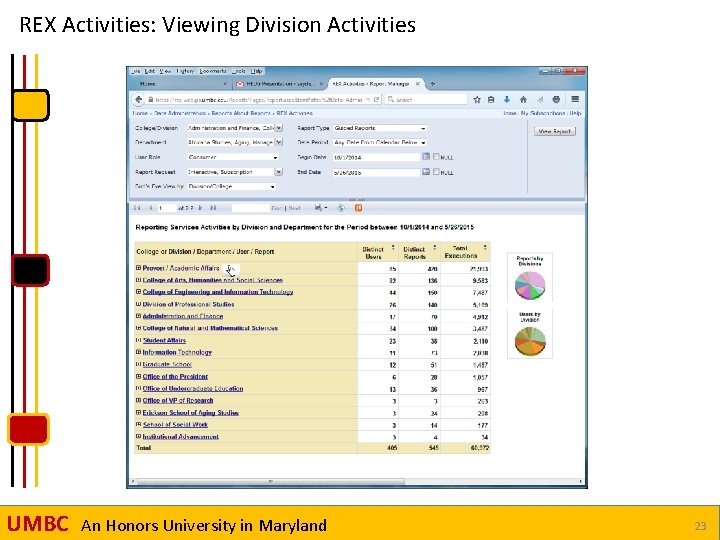Open the Administration and Finance link
This screenshot has height=540, width=720.
pyautogui.click(x=183, y=316)
